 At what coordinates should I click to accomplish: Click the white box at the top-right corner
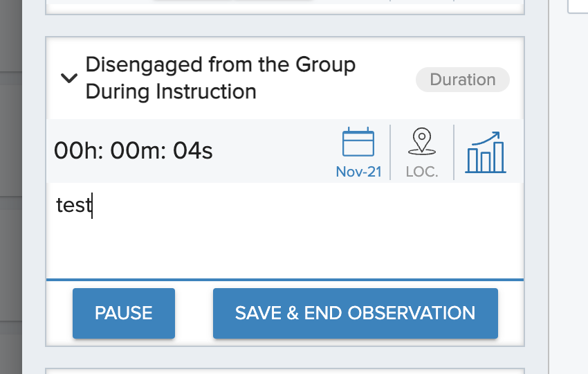pos(578,6)
